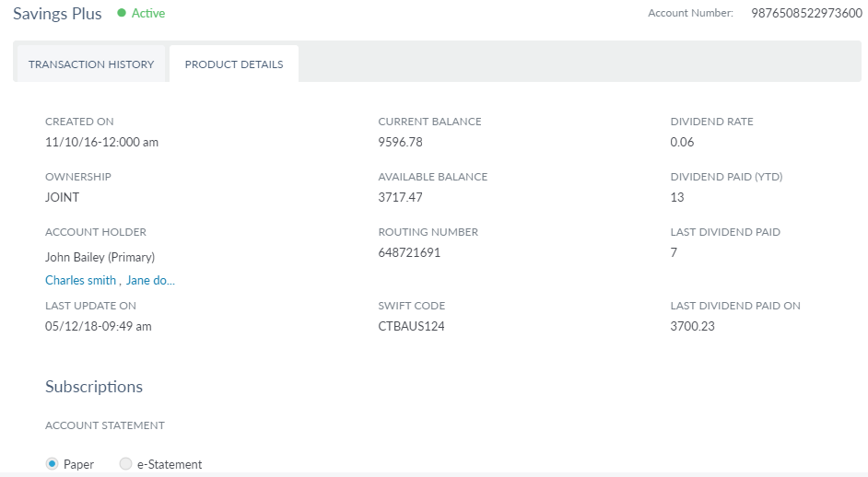
Task: Click primary account holder John Bailey
Action: point(100,258)
